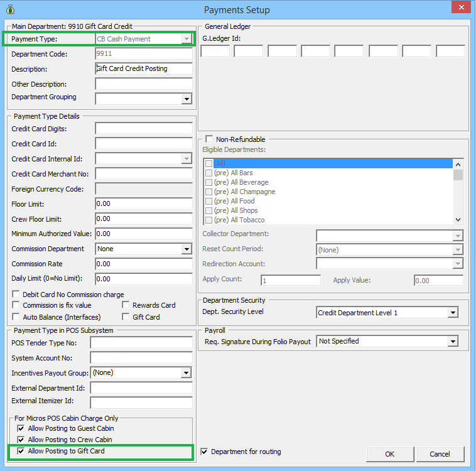Click the Apply Value field
Screen dimensions: 476x471
point(439,280)
